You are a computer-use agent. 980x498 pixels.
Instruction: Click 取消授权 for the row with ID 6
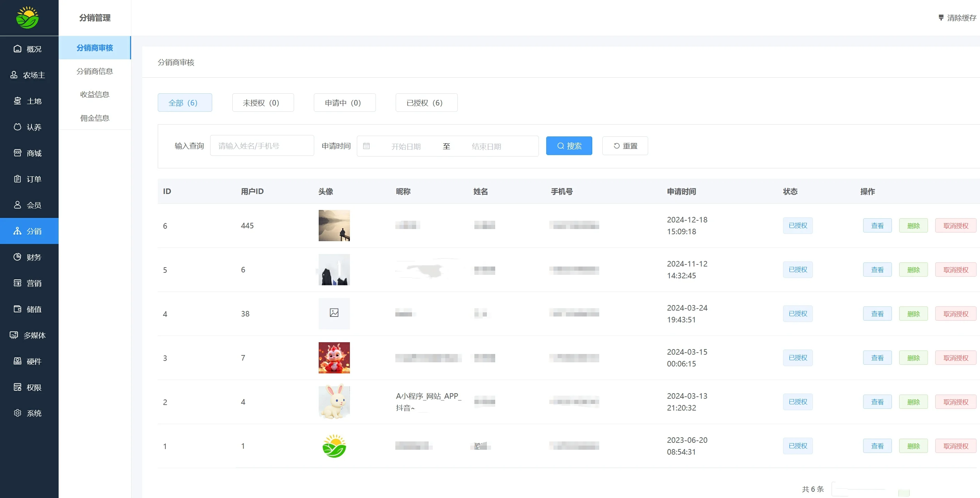pyautogui.click(x=955, y=226)
